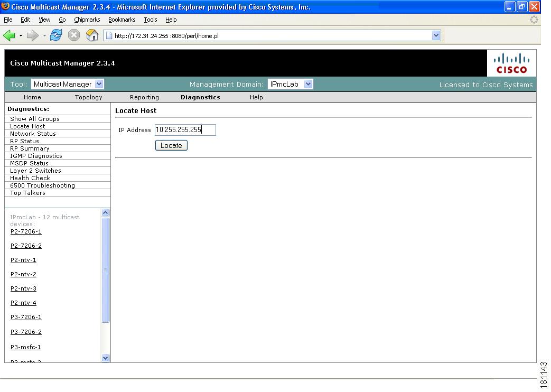This screenshot has height=392, width=551.
Task: Select device P2-ntv-4
Action: pos(23,303)
